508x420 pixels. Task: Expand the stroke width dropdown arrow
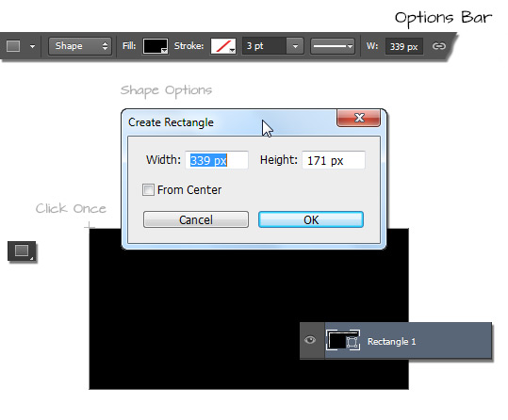coord(295,46)
